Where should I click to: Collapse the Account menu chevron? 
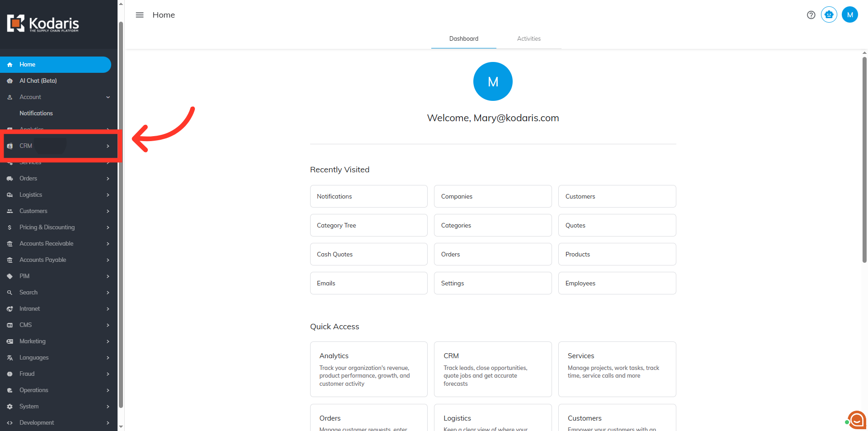point(108,97)
